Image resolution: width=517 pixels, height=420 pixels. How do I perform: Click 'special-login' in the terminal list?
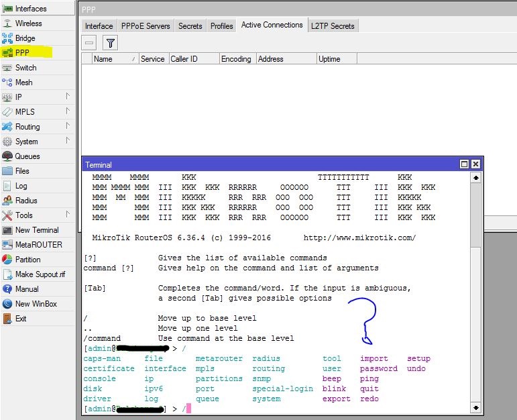point(282,389)
